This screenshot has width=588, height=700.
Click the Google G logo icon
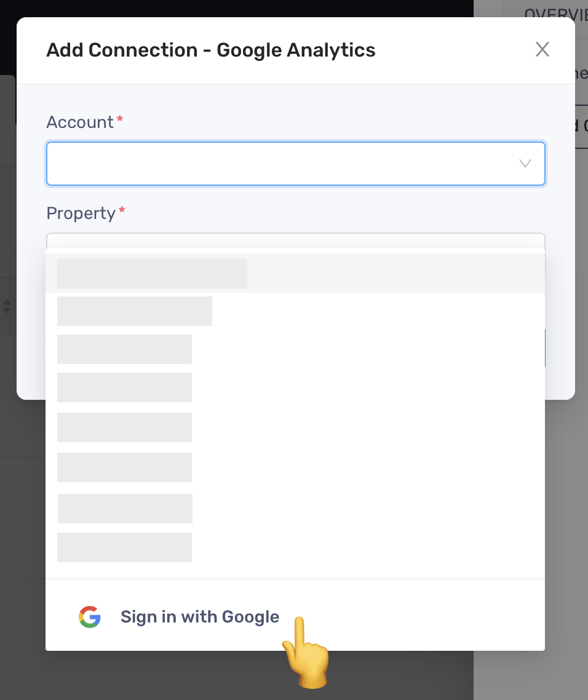[90, 617]
